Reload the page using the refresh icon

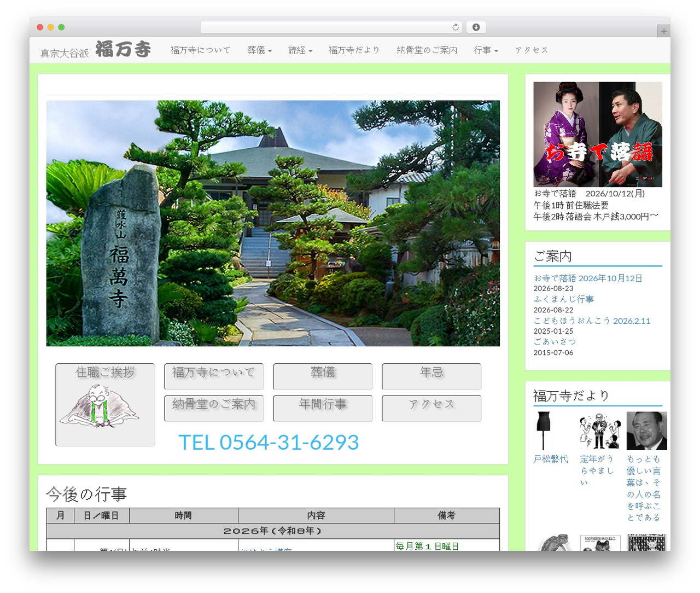[456, 27]
